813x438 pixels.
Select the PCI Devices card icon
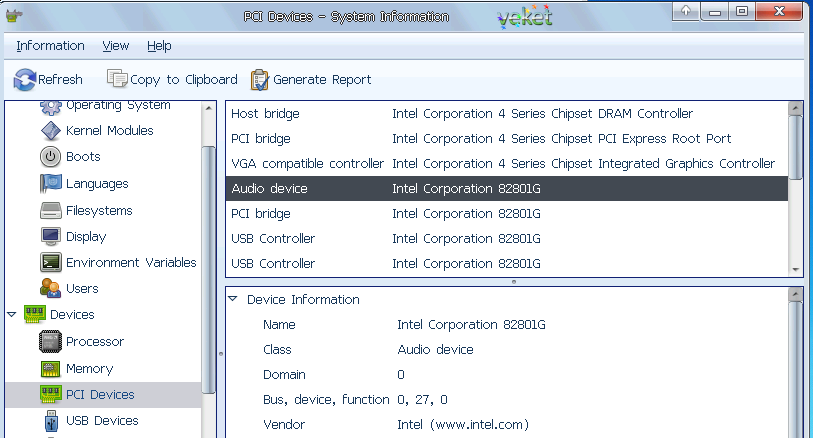coord(50,394)
